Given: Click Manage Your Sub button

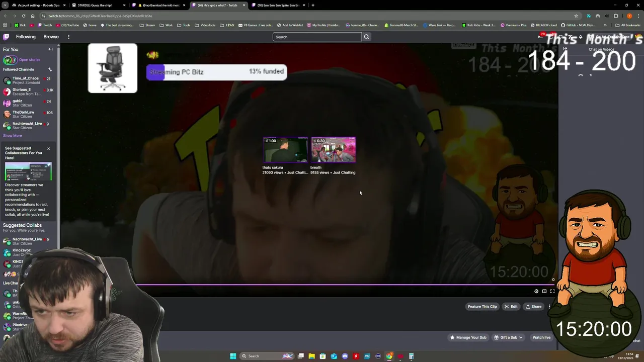Looking at the screenshot, I should [468, 337].
